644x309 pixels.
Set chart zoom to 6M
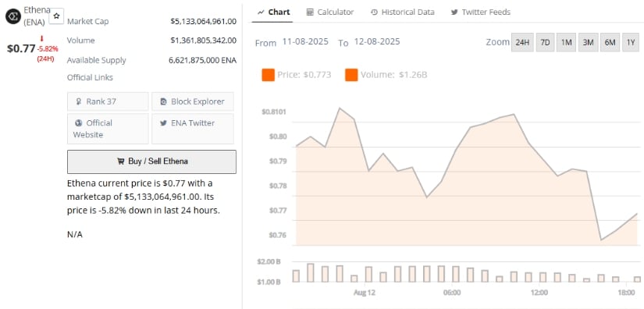tap(610, 42)
